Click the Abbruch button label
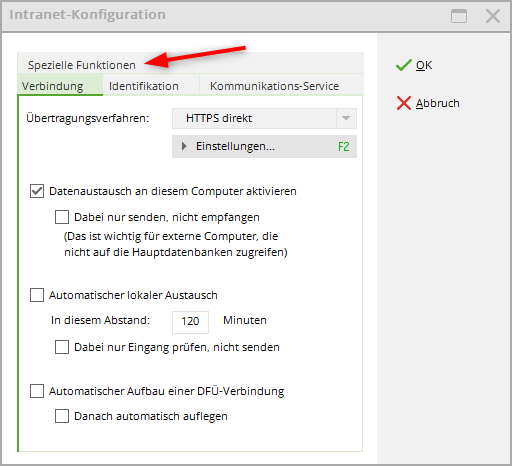 (x=437, y=103)
